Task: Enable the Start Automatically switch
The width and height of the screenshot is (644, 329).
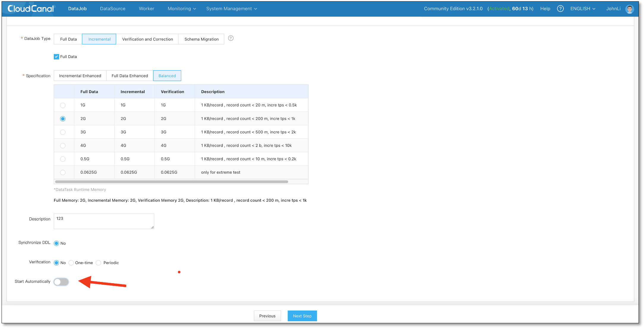Action: pyautogui.click(x=61, y=282)
